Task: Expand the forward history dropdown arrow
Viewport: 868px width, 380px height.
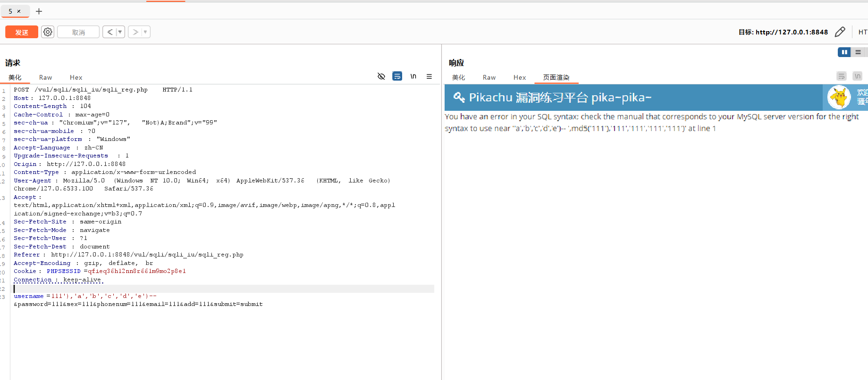Action: (x=145, y=32)
